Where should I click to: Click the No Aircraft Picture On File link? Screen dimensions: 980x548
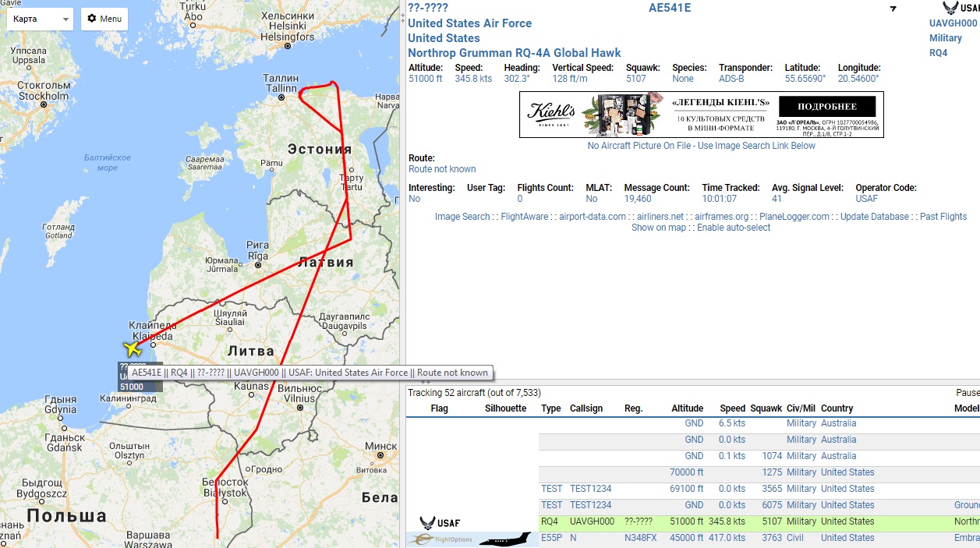[x=702, y=146]
